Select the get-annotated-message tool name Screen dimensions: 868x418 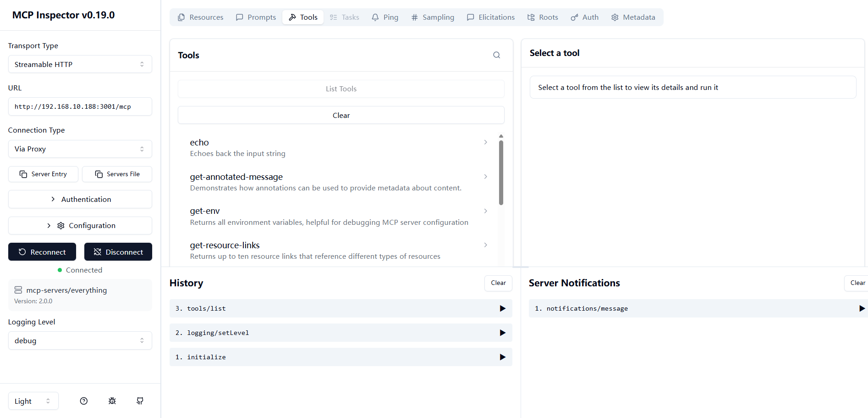coord(236,177)
